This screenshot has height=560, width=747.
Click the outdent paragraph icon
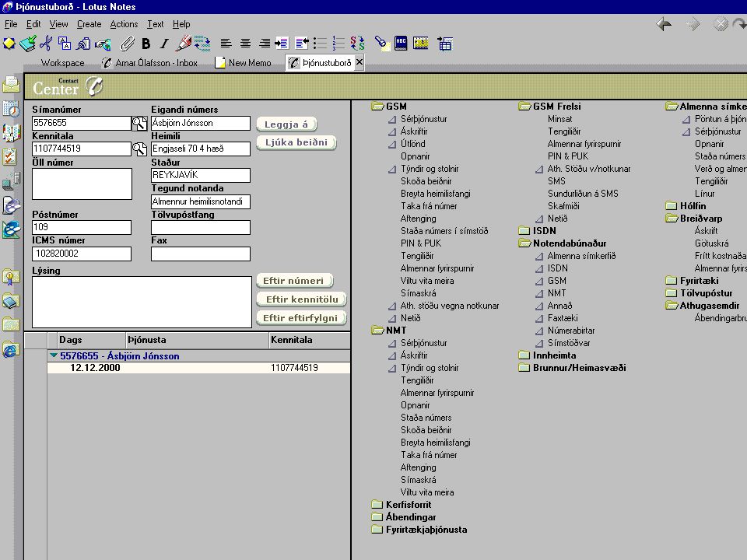(302, 44)
